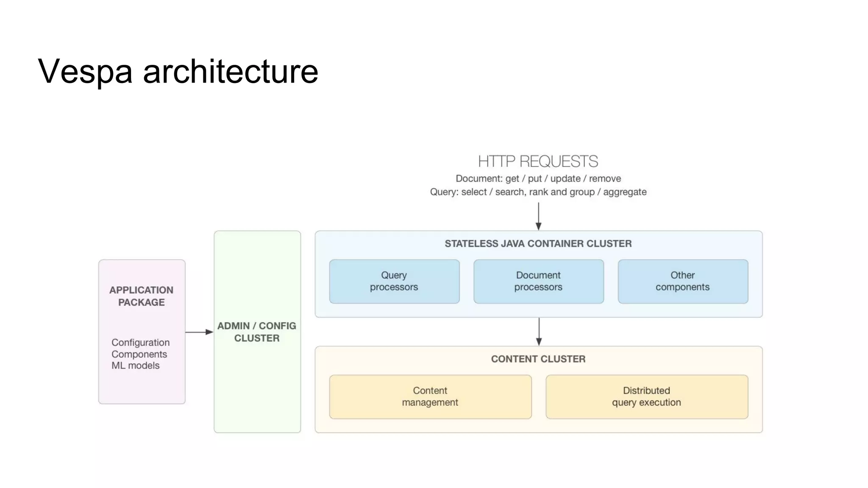Viewport: 868px width, 488px height.
Task: Click the arrow from Application Package to Admin cluster
Action: coord(199,332)
